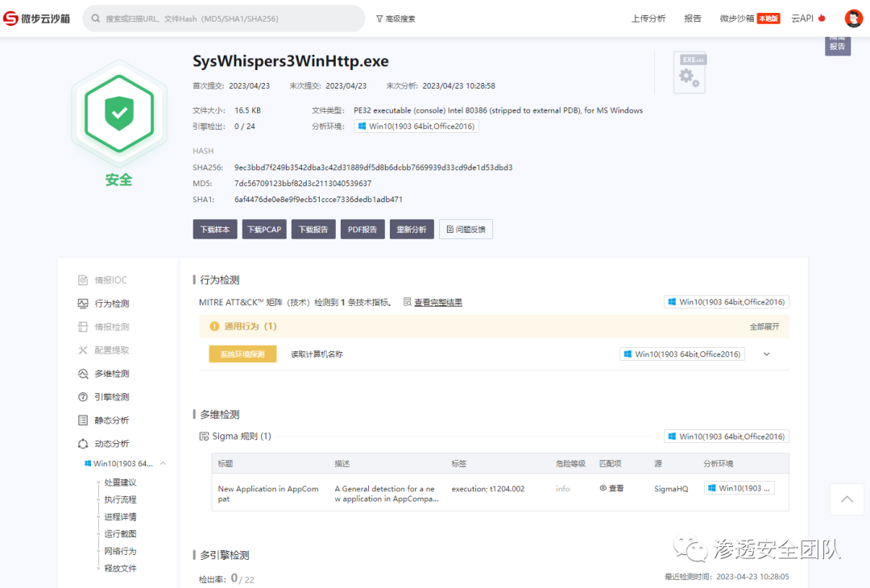Click the user avatar icon
This screenshot has height=588, width=870.
pyautogui.click(x=853, y=19)
